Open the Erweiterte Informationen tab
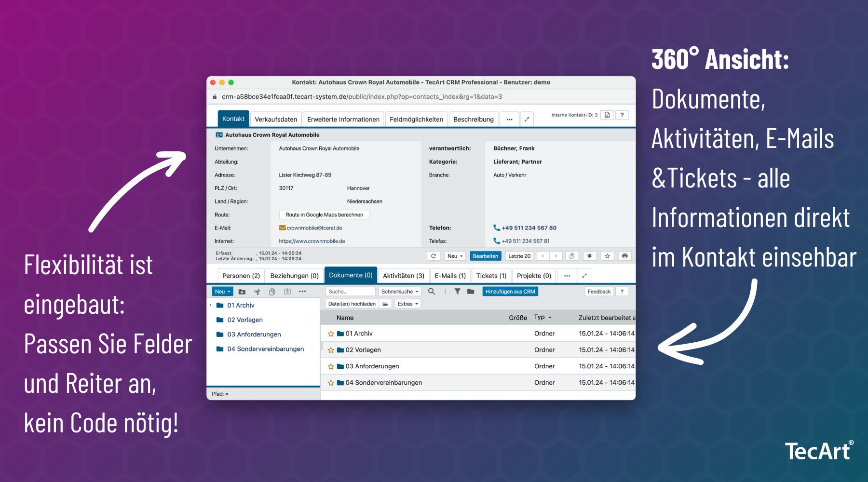868x482 pixels. point(343,119)
